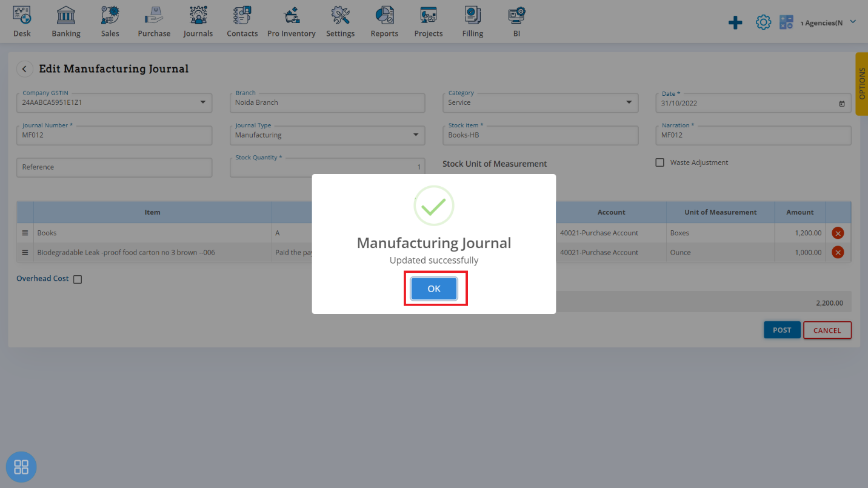Click the 2,200.00 total amount
The image size is (868, 488).
pyautogui.click(x=829, y=303)
